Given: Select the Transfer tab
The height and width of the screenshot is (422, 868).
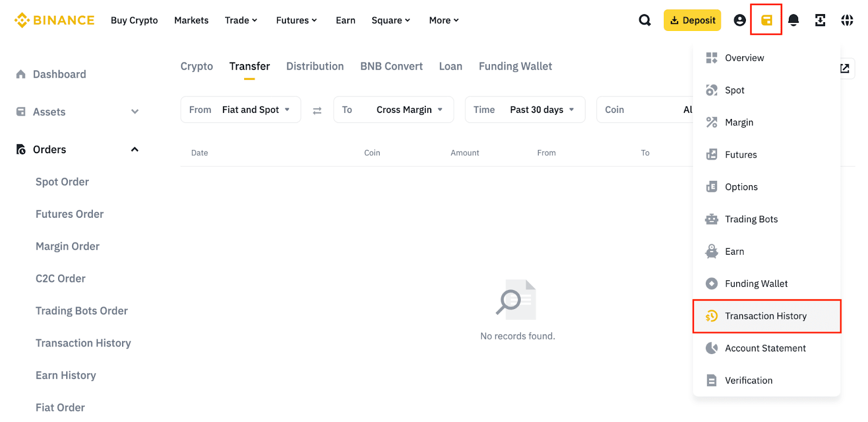Looking at the screenshot, I should coord(250,66).
